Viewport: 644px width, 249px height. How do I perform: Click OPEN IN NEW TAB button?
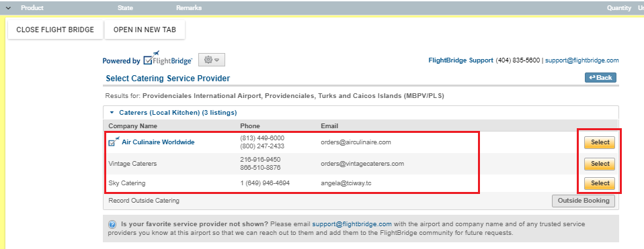pos(145,30)
